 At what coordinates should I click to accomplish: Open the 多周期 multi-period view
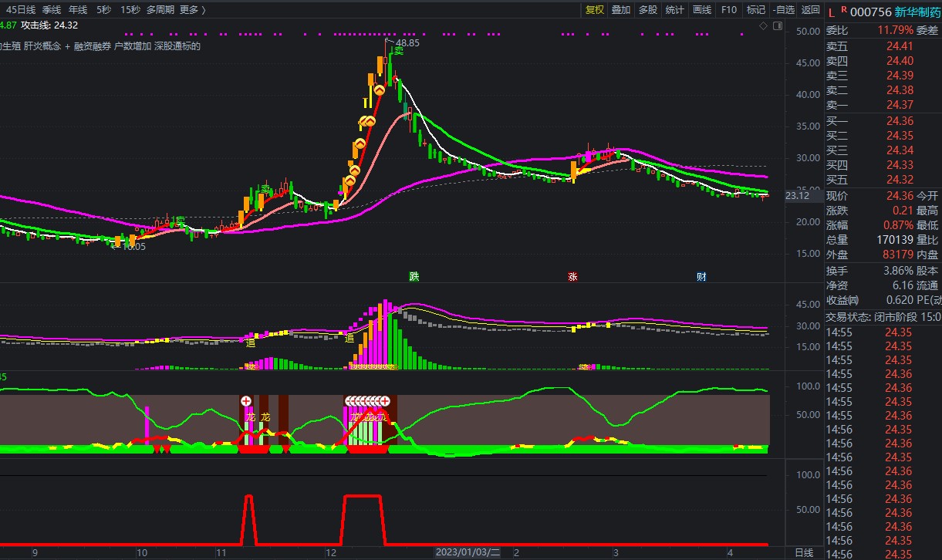160,10
